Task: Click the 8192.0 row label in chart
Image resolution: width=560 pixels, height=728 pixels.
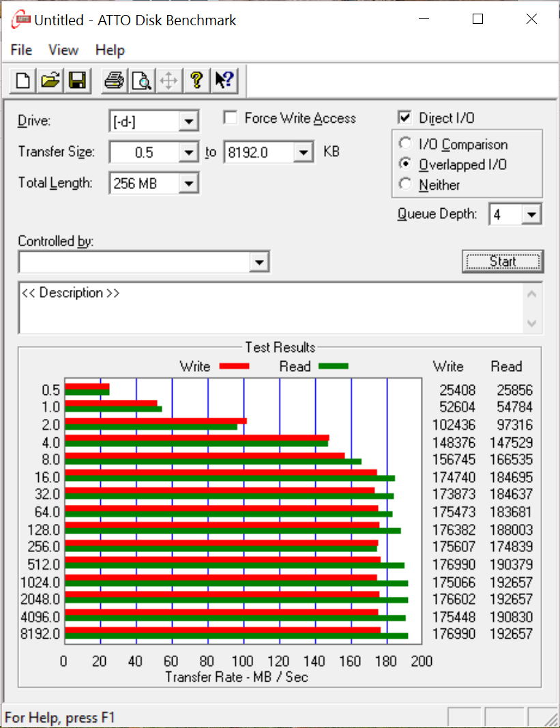Action: tap(40, 634)
